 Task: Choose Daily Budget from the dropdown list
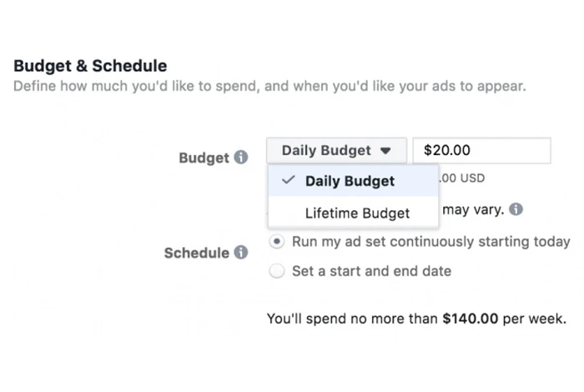pyautogui.click(x=350, y=181)
